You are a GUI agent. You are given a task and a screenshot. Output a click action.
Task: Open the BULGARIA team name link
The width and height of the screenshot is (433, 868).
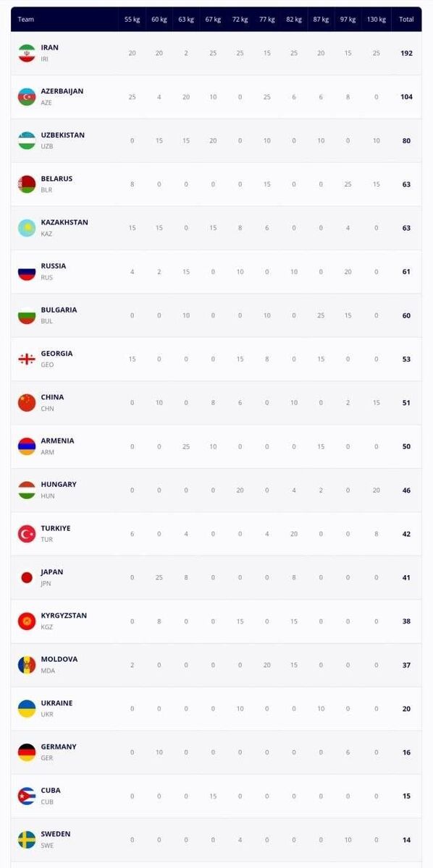pyautogui.click(x=59, y=310)
